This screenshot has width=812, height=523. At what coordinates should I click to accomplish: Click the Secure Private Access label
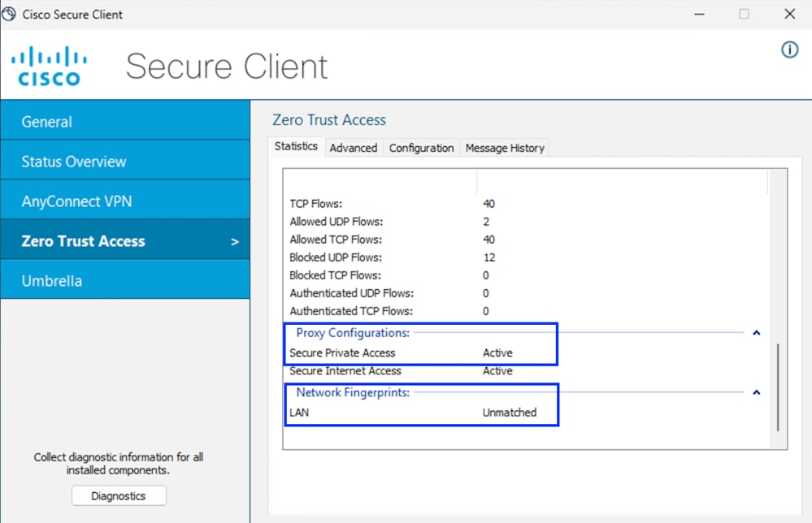[x=342, y=352]
